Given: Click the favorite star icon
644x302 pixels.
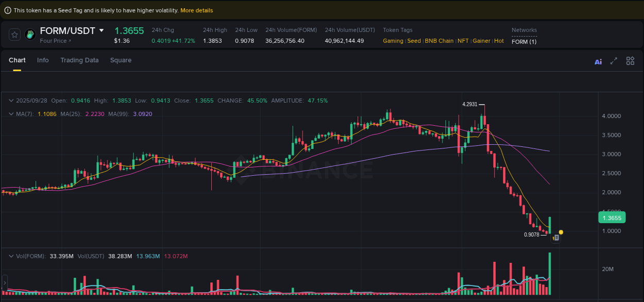Looking at the screenshot, I should pyautogui.click(x=14, y=35).
